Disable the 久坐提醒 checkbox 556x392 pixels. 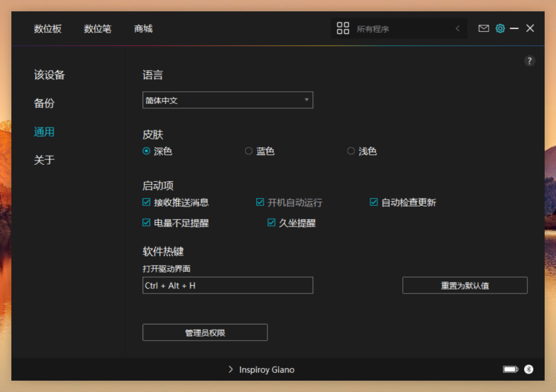(x=271, y=223)
